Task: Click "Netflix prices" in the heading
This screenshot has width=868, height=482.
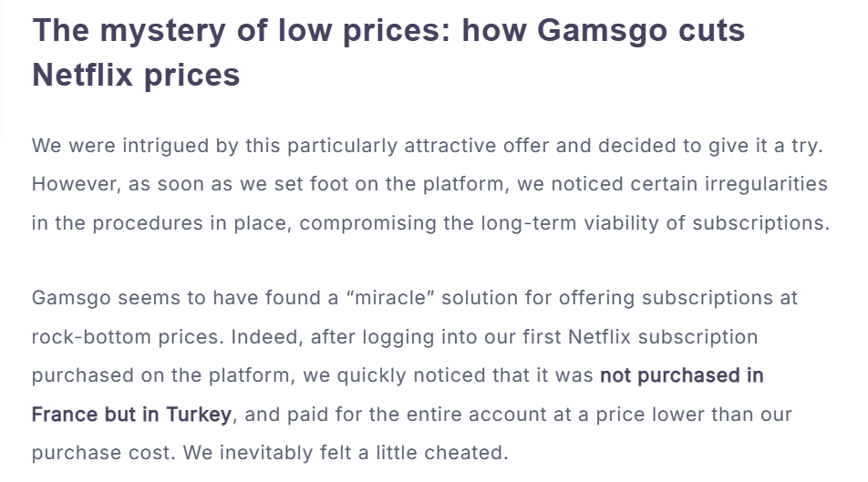Action: (x=136, y=75)
